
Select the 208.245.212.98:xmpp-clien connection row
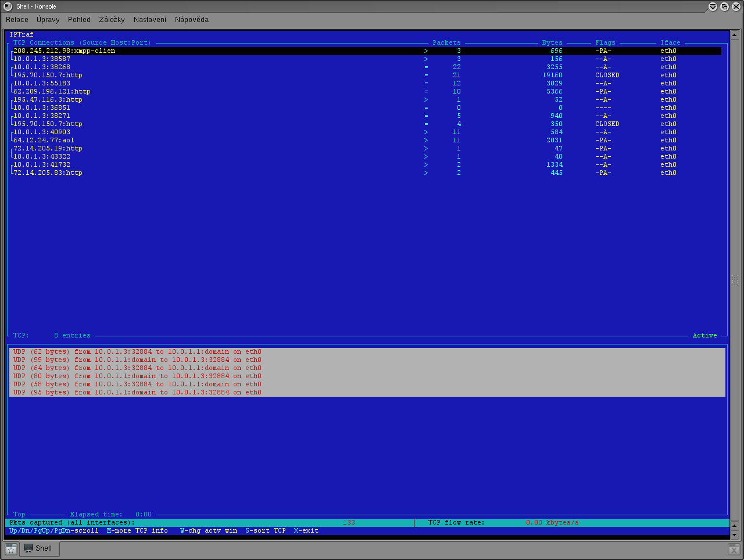tap(64, 51)
